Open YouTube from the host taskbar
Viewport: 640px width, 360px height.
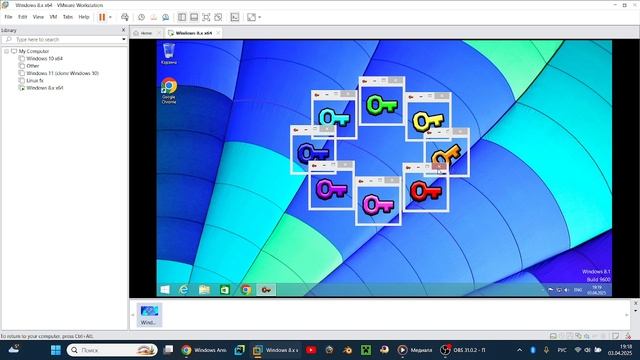click(x=311, y=350)
